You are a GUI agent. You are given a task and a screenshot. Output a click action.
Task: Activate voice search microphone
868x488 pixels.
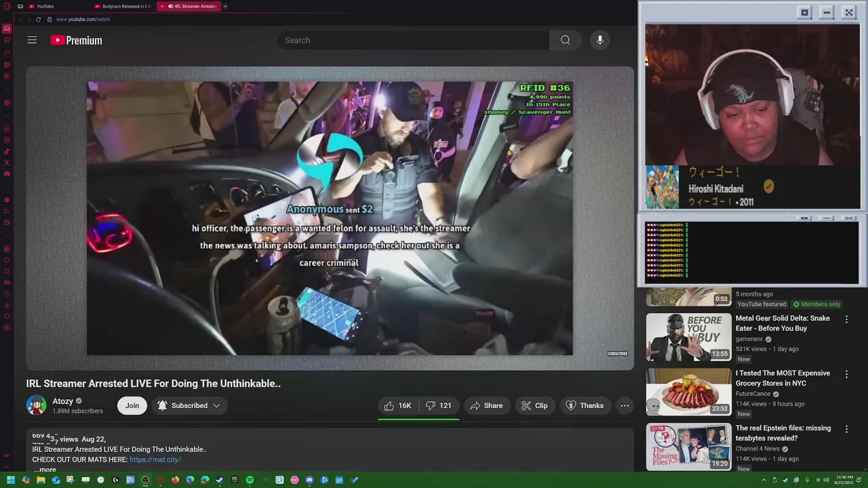point(599,40)
